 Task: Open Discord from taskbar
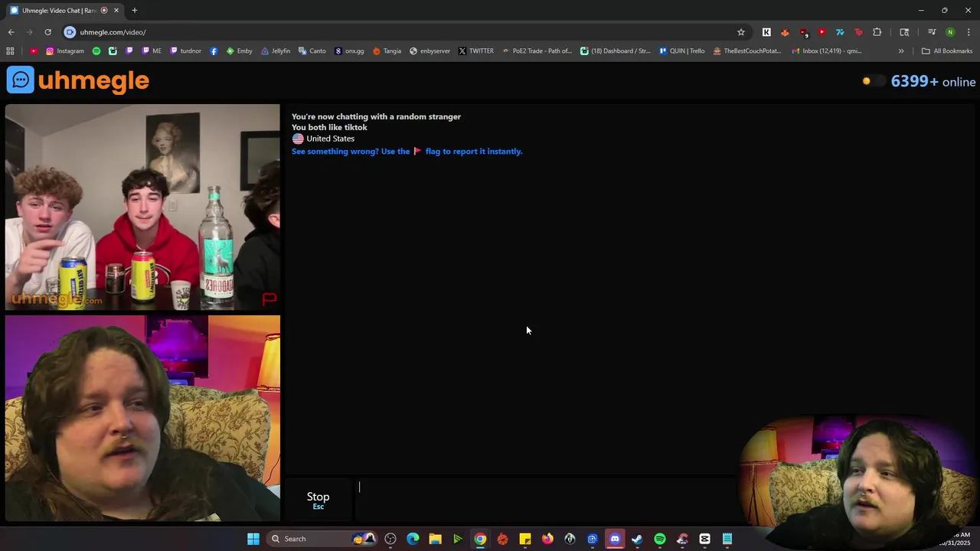point(615,539)
